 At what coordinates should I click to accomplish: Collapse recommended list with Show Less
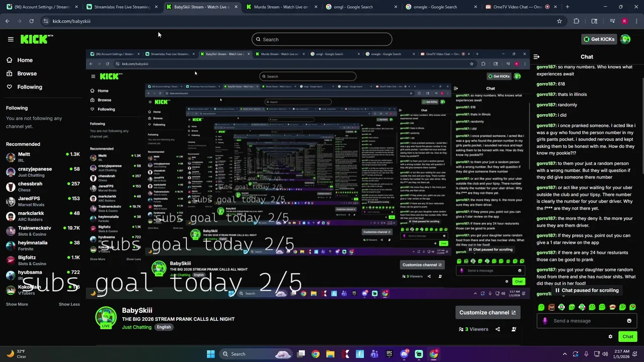click(x=69, y=304)
